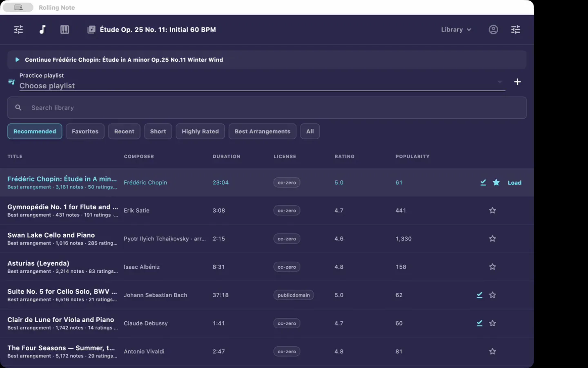Viewport: 588px width, 368px height.
Task: Click the play icon in Continue banner
Action: 17,60
